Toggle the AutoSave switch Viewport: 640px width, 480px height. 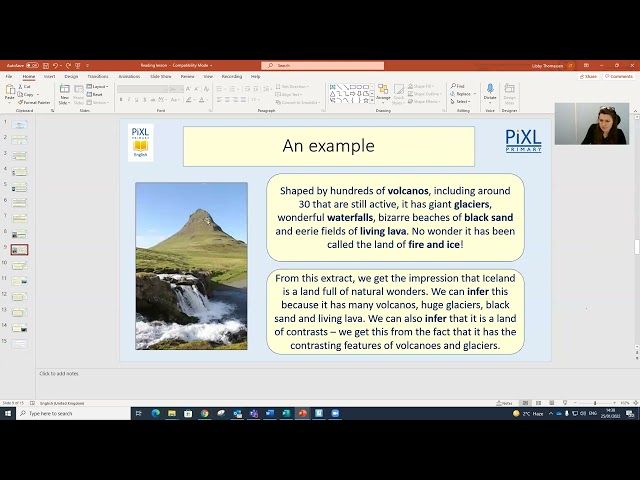pyautogui.click(x=32, y=65)
